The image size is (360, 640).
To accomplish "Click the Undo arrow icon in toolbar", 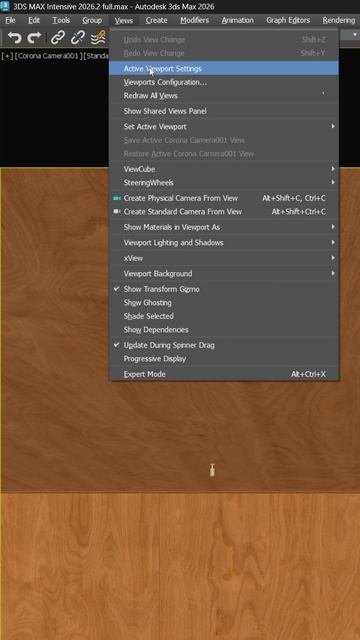I will 15,38.
